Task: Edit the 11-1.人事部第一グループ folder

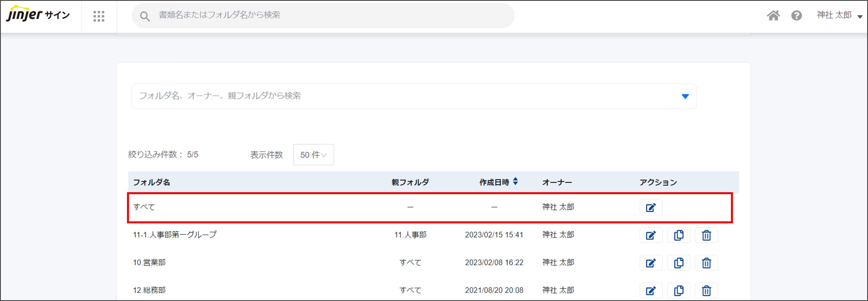Action: pyautogui.click(x=651, y=235)
